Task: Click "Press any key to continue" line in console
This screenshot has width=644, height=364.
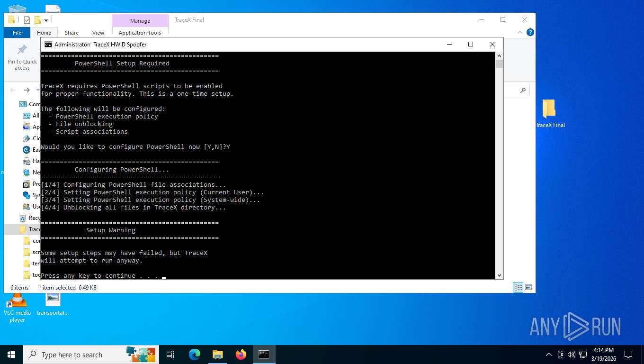Action: (99, 275)
